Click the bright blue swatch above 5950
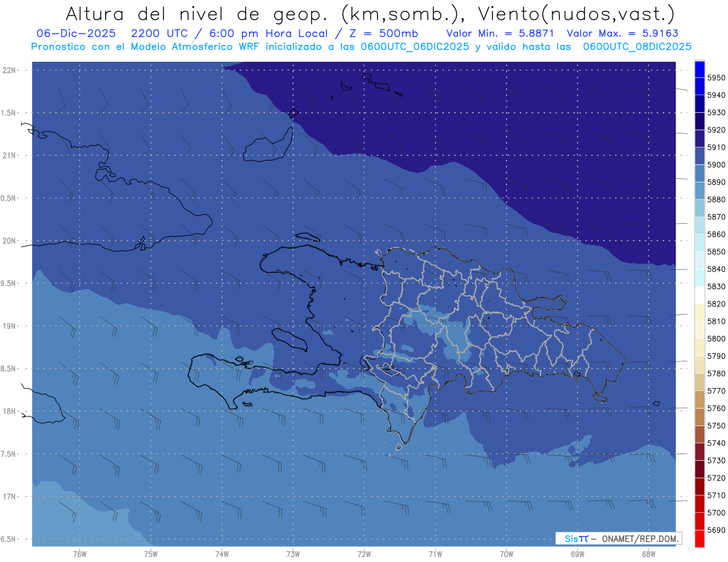This screenshot has height=562, width=728. (699, 69)
